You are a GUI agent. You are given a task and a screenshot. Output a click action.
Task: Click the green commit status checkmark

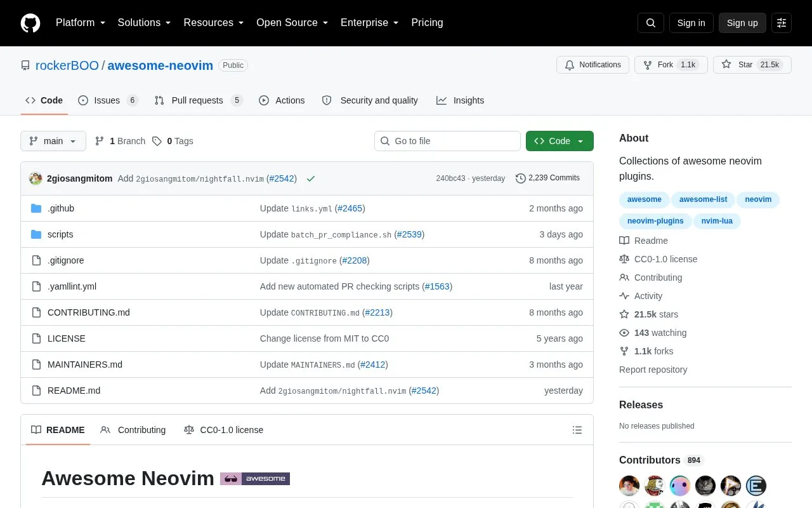pyautogui.click(x=311, y=178)
